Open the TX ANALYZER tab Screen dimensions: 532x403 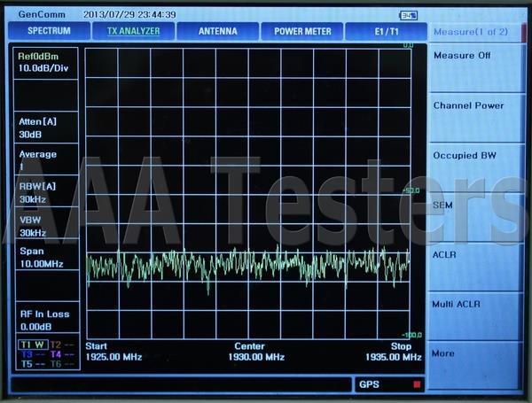point(133,31)
